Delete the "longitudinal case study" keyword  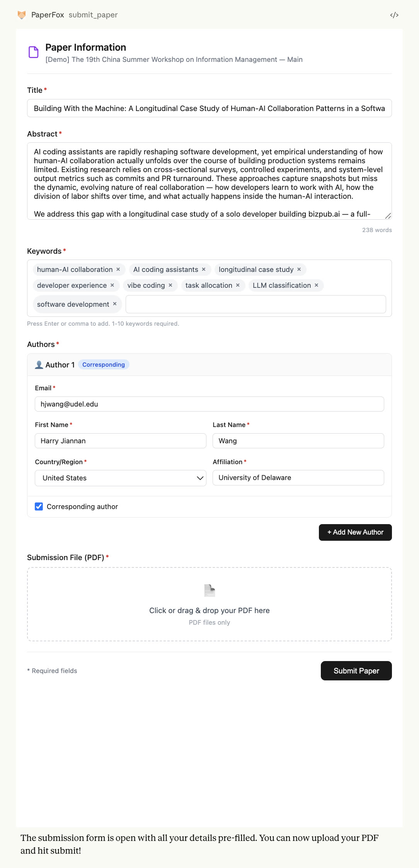pos(299,269)
